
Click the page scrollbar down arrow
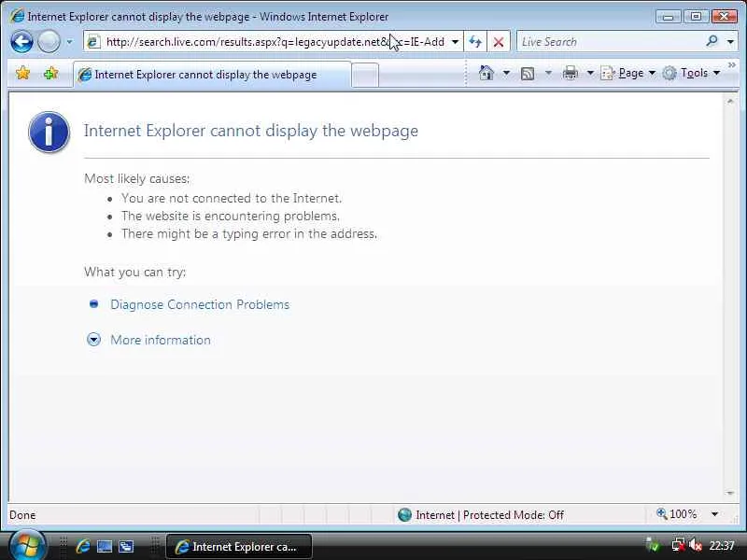[x=730, y=493]
